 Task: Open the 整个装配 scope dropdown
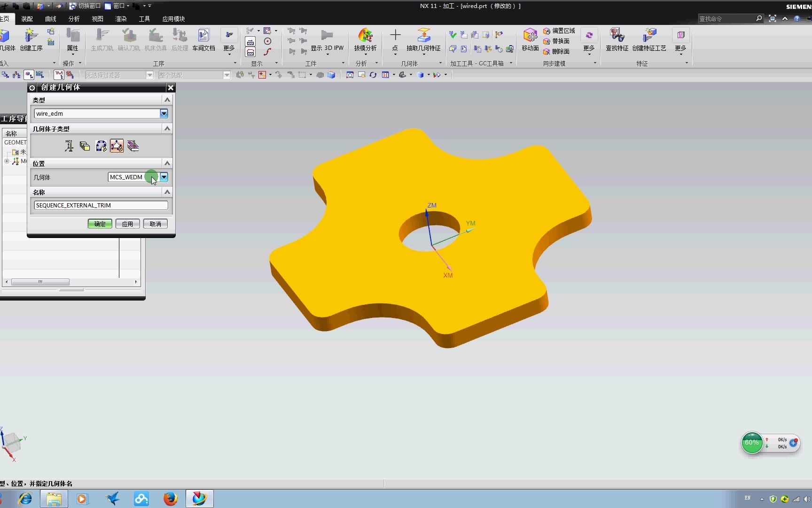coord(227,75)
